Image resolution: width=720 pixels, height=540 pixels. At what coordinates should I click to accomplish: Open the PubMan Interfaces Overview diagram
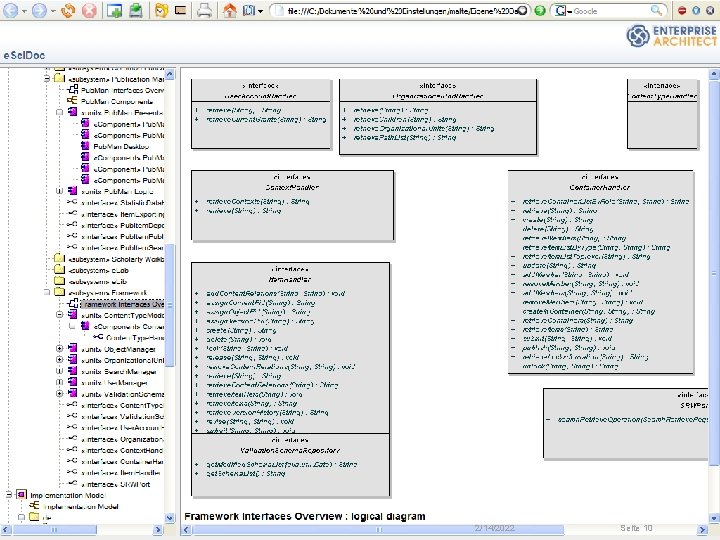123,90
